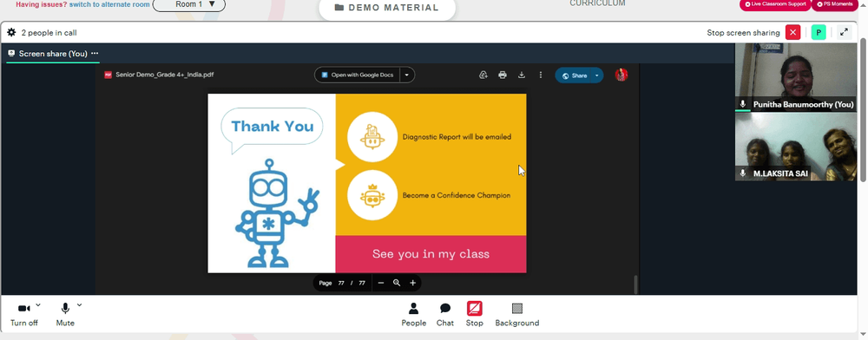Open PDF more actions menu

[540, 75]
